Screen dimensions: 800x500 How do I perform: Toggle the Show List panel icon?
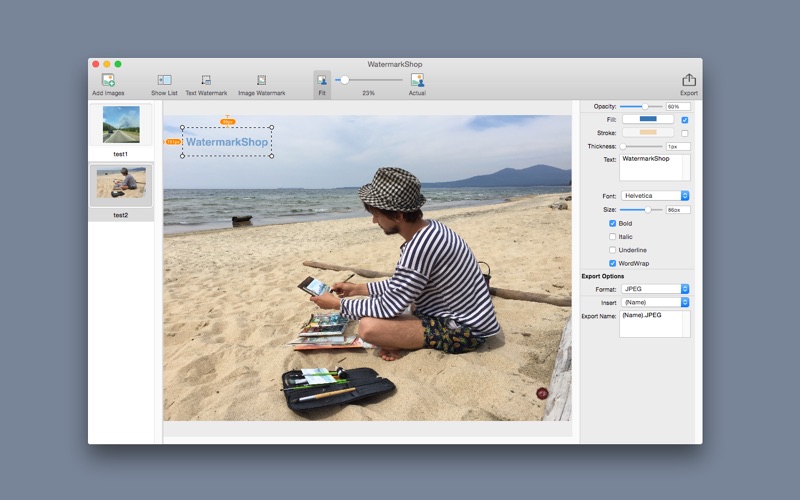tap(164, 80)
